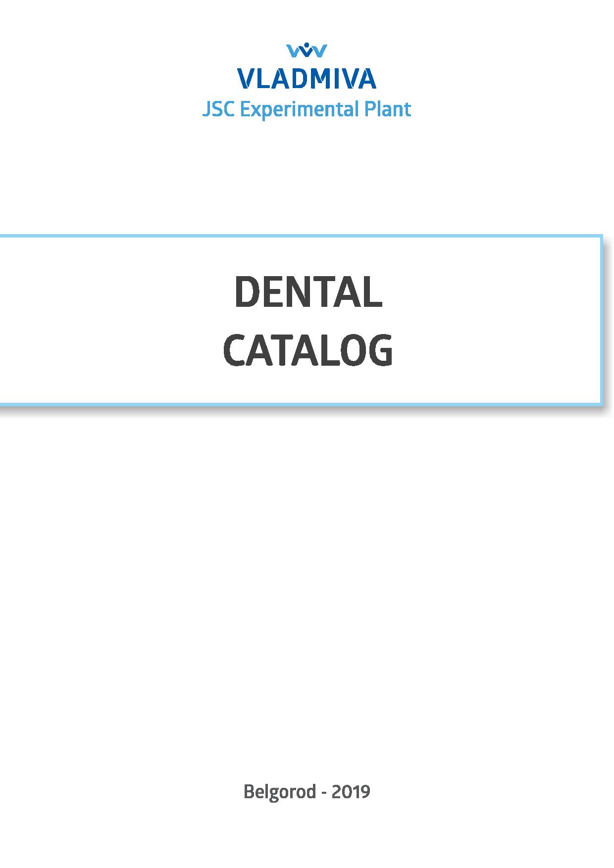The image size is (614, 868).
Task: Click the letter D of DENTAL
Action: pyautogui.click(x=246, y=292)
